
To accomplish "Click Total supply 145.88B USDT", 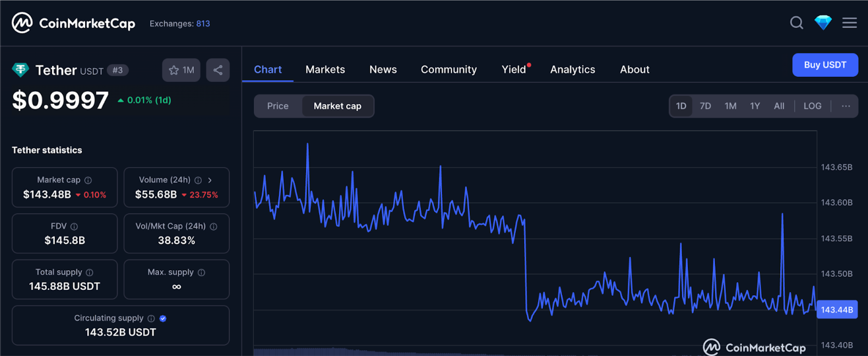I will [65, 286].
